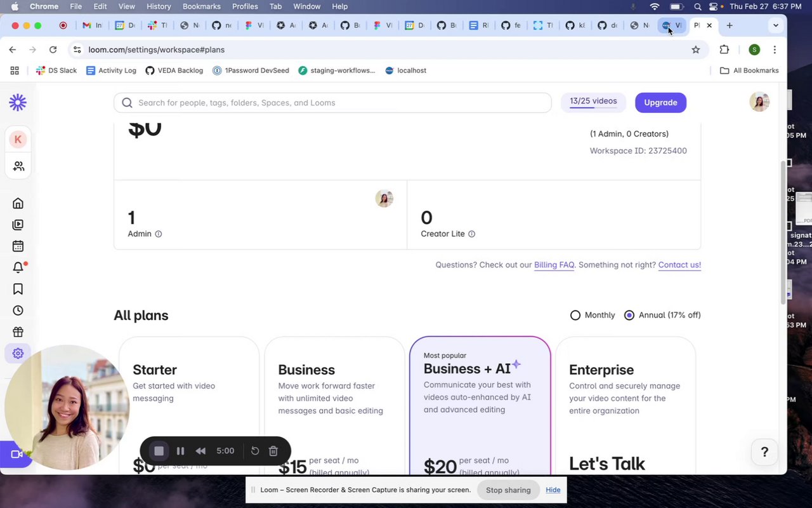The width and height of the screenshot is (812, 508).
Task: Open the meetings calendar sidebar icon
Action: 18,246
